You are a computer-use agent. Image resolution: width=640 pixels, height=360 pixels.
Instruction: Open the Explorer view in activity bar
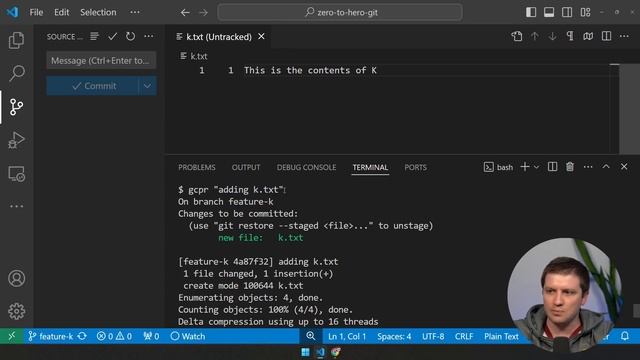(x=16, y=40)
